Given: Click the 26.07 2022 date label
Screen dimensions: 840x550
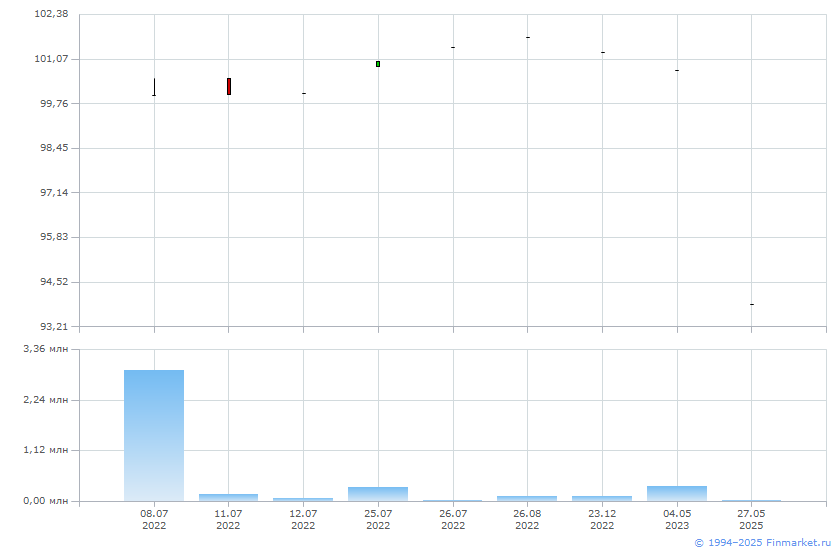Looking at the screenshot, I should (453, 519).
